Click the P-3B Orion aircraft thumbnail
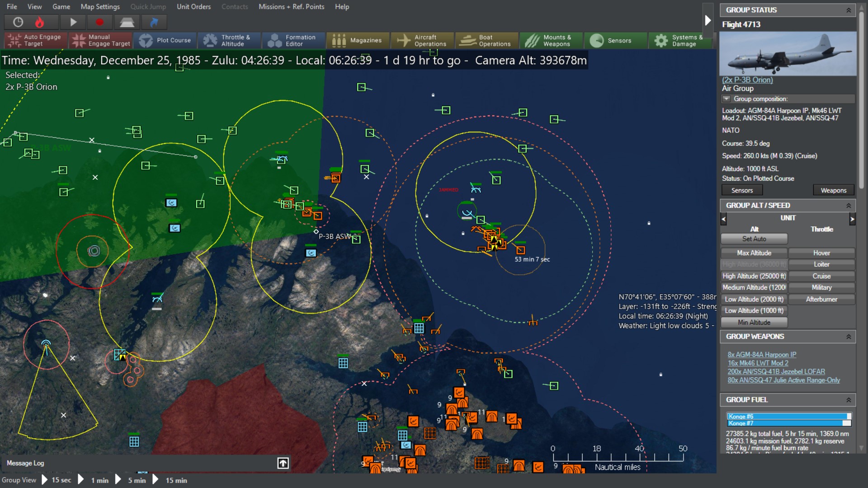 coord(788,53)
